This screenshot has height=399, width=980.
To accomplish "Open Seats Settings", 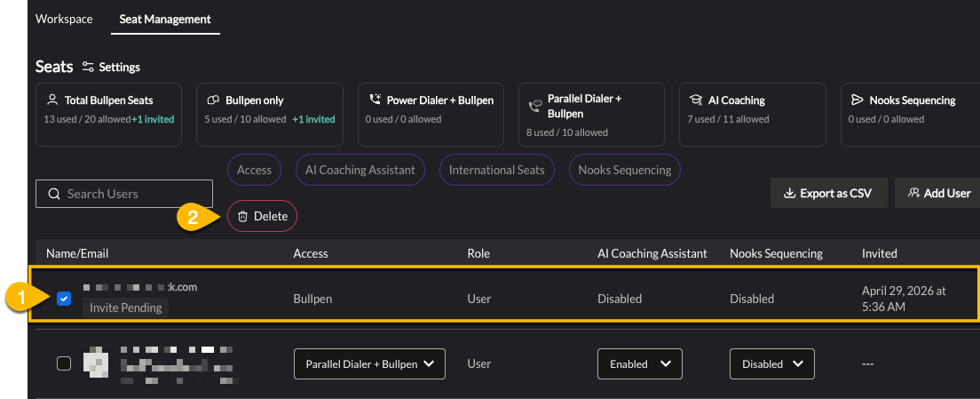I will pyautogui.click(x=111, y=67).
